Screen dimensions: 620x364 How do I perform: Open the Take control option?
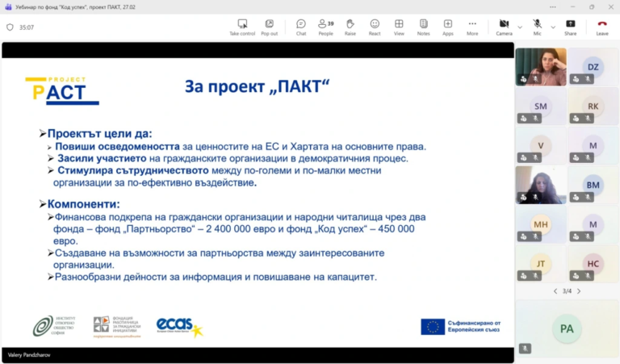[x=242, y=27]
